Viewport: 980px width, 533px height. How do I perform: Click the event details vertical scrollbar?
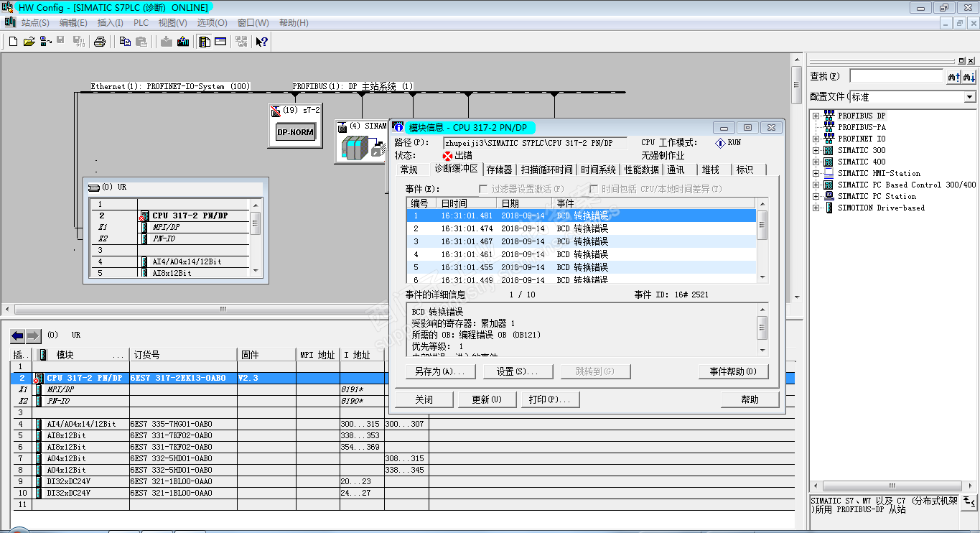tap(762, 329)
